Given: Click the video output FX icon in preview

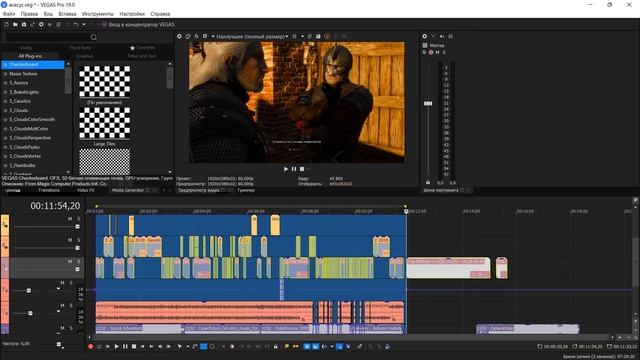Looking at the screenshot, I should [196, 36].
